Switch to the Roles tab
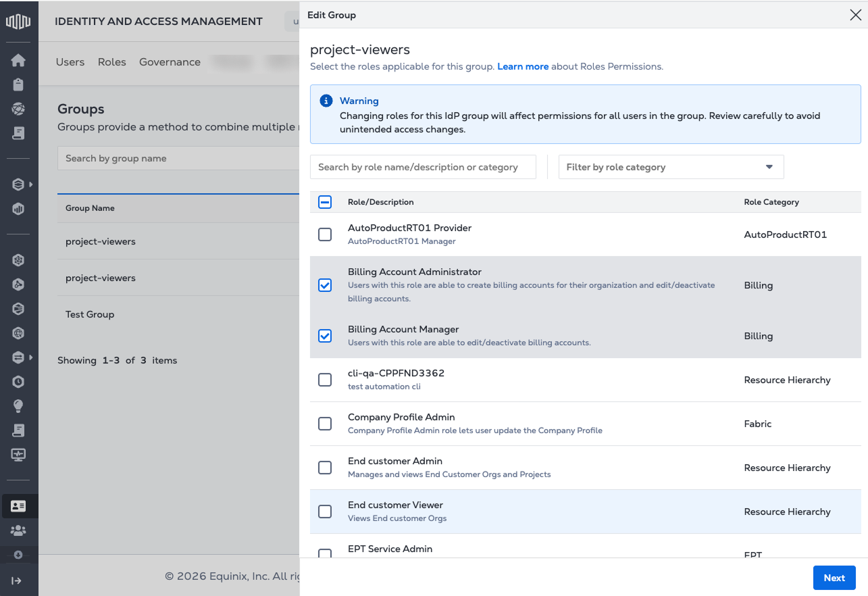868x596 pixels. pyautogui.click(x=111, y=62)
